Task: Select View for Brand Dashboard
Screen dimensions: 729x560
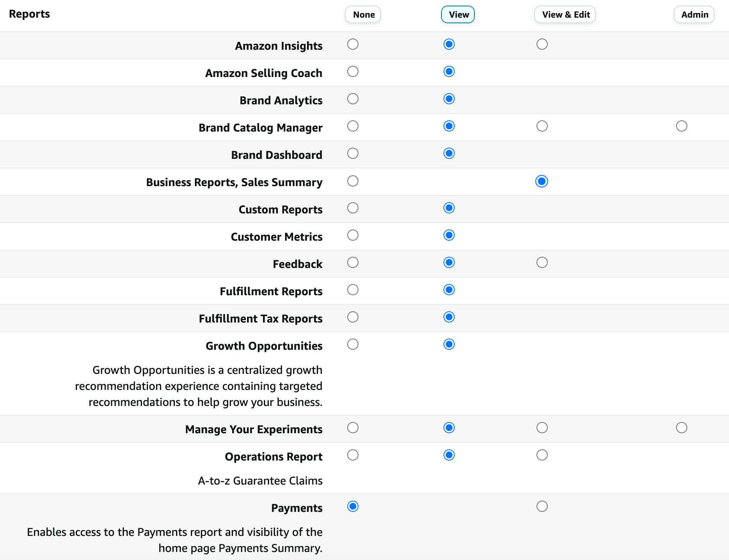Action: [449, 153]
